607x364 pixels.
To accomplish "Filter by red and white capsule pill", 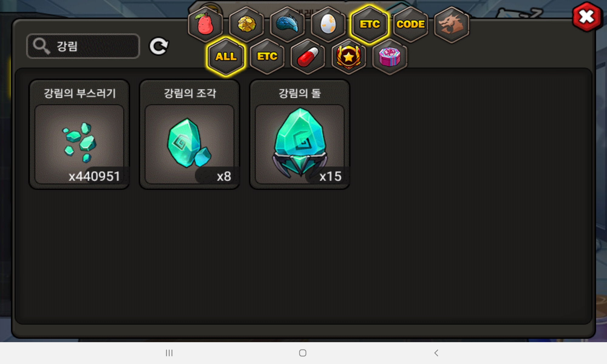I will coord(308,56).
